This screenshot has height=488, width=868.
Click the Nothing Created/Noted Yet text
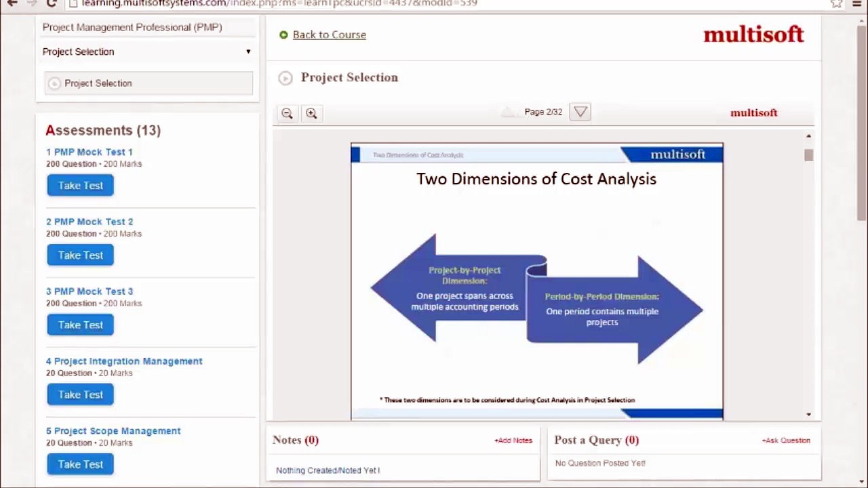click(328, 470)
